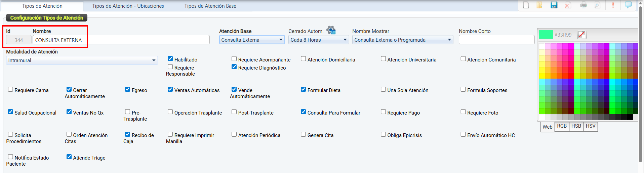The image size is (644, 173).
Task: Click the open folder toolbar icon
Action: (539, 5)
